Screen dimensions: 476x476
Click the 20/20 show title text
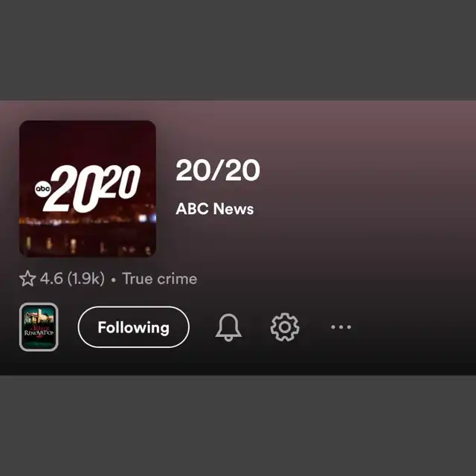[x=218, y=170]
